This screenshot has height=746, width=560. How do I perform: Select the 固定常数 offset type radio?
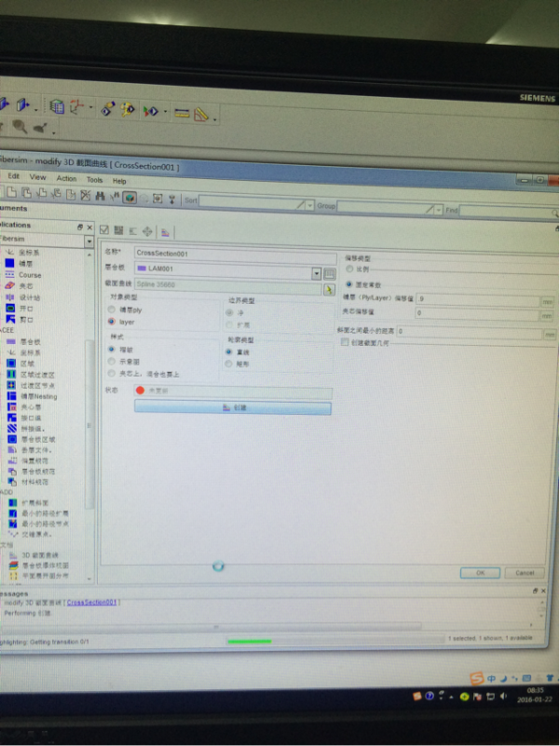coord(348,284)
